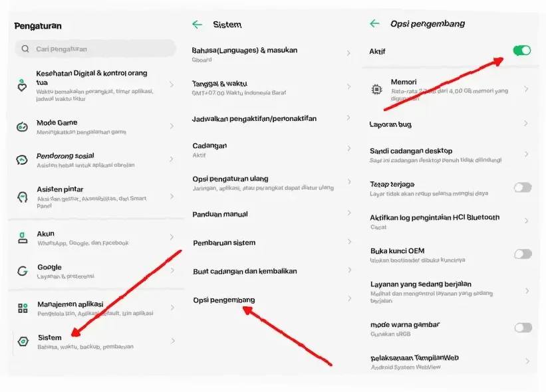This screenshot has height=392, width=546.
Task: Enable the Tetap terjaga toggle
Action: tap(523, 188)
